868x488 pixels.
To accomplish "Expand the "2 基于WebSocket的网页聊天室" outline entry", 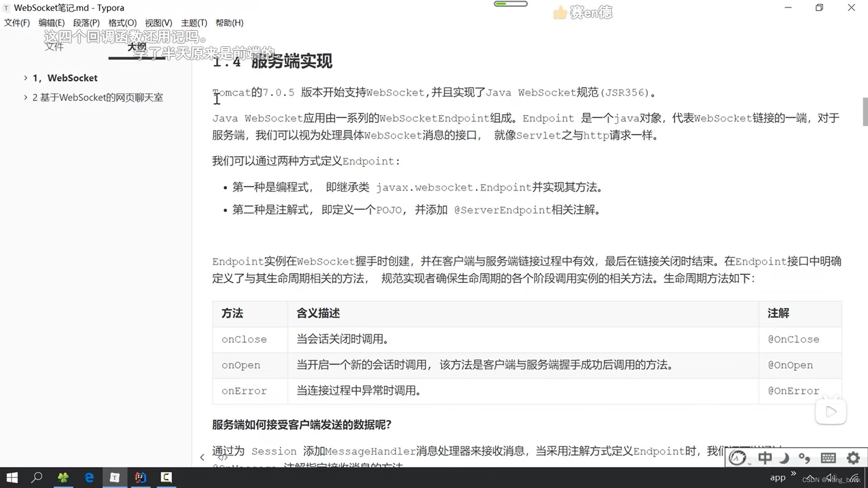I will coord(25,97).
